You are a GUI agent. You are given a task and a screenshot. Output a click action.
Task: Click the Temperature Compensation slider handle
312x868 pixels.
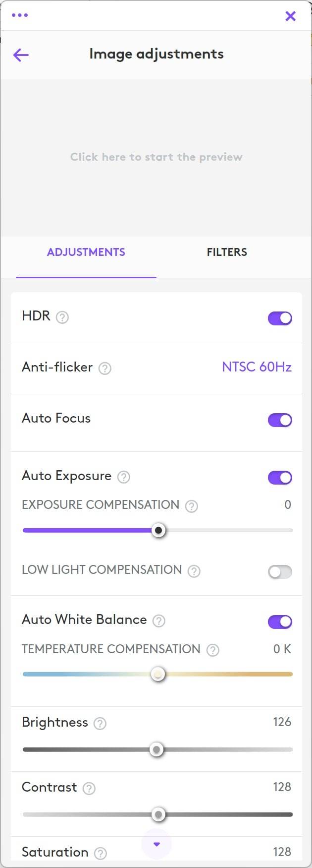point(158,674)
